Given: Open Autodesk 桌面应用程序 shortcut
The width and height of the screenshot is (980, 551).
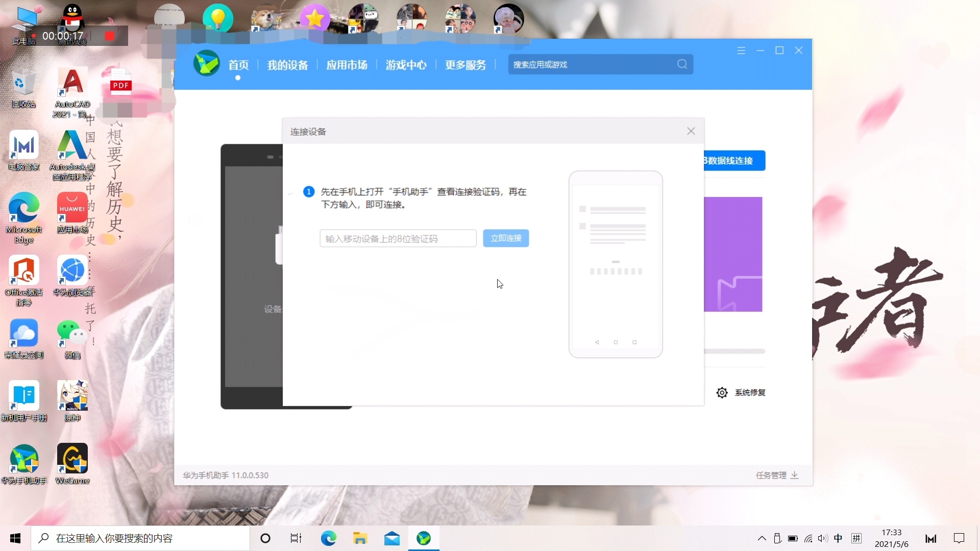Looking at the screenshot, I should pos(72,156).
